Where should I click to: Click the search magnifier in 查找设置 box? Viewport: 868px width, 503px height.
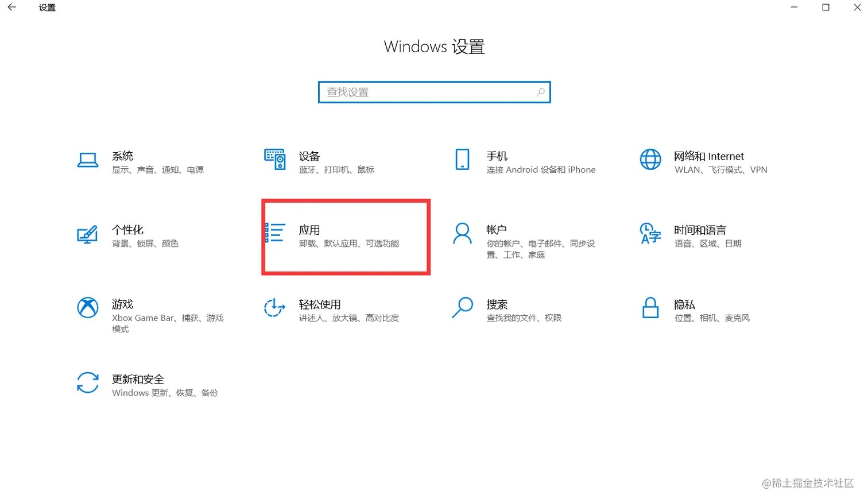coord(540,92)
